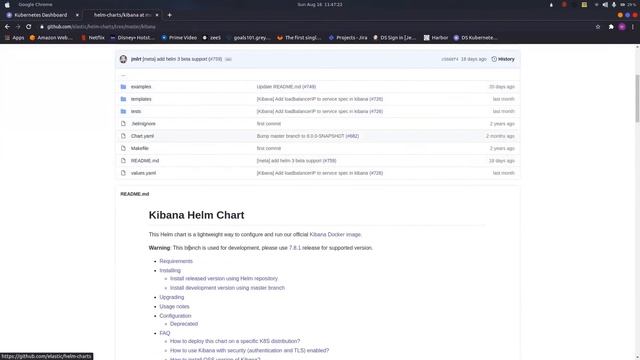Click the jmlrt commit author avatar
The height and width of the screenshot is (360, 640).
[123, 59]
